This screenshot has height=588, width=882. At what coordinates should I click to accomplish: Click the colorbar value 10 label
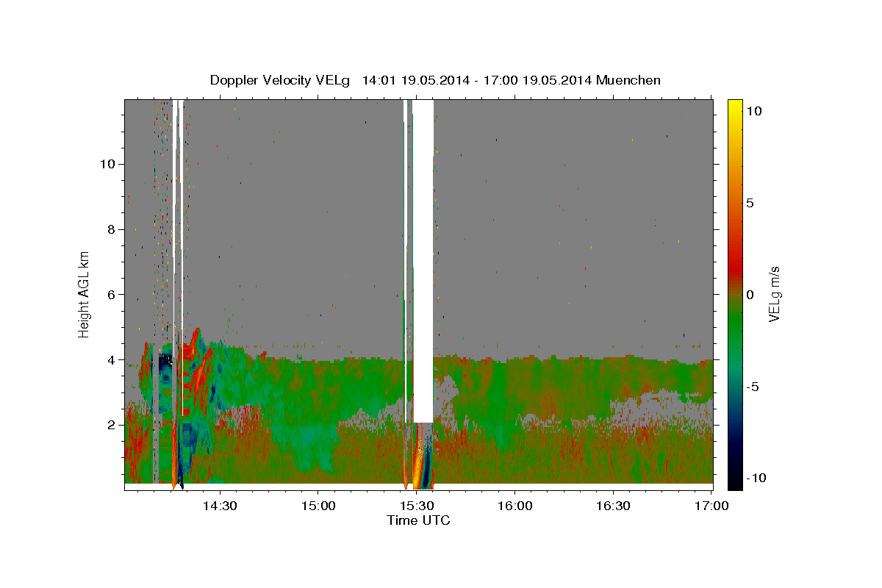click(753, 111)
